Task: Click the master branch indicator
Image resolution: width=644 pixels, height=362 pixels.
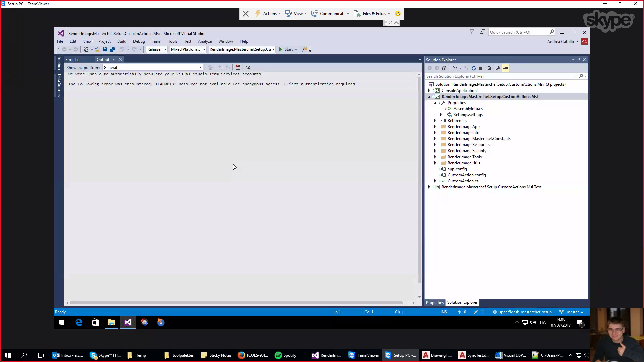Action: click(572, 312)
